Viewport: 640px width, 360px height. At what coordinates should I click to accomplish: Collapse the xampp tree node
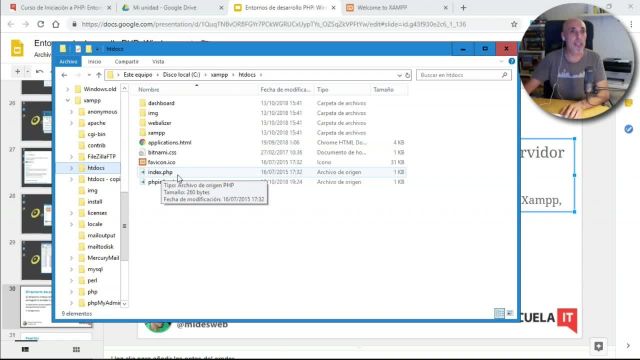68,100
